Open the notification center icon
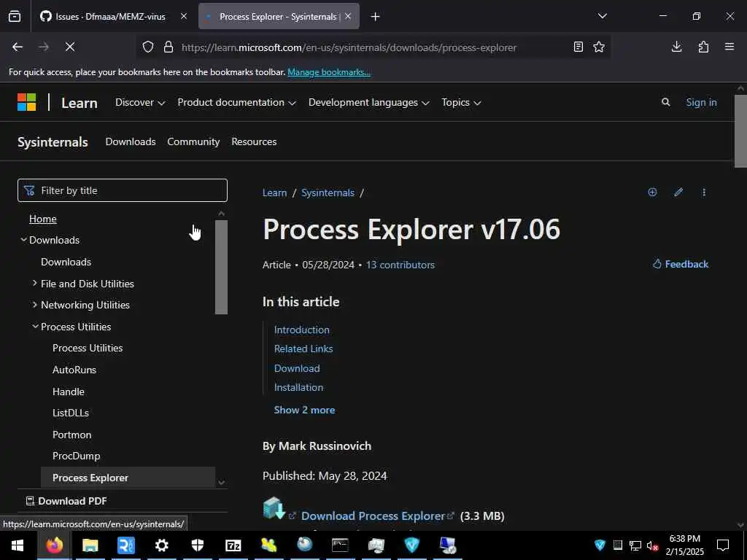The height and width of the screenshot is (560, 747). tap(723, 545)
